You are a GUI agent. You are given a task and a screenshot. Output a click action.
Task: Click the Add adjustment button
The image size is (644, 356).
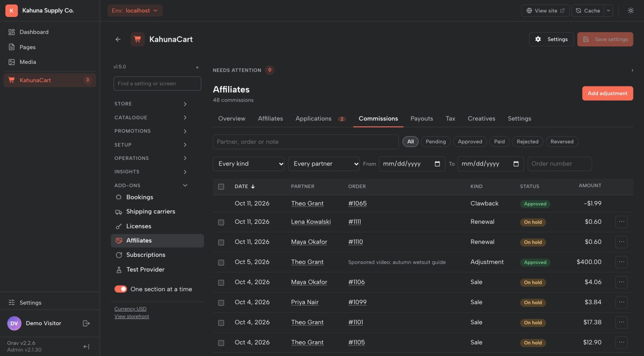tap(608, 93)
